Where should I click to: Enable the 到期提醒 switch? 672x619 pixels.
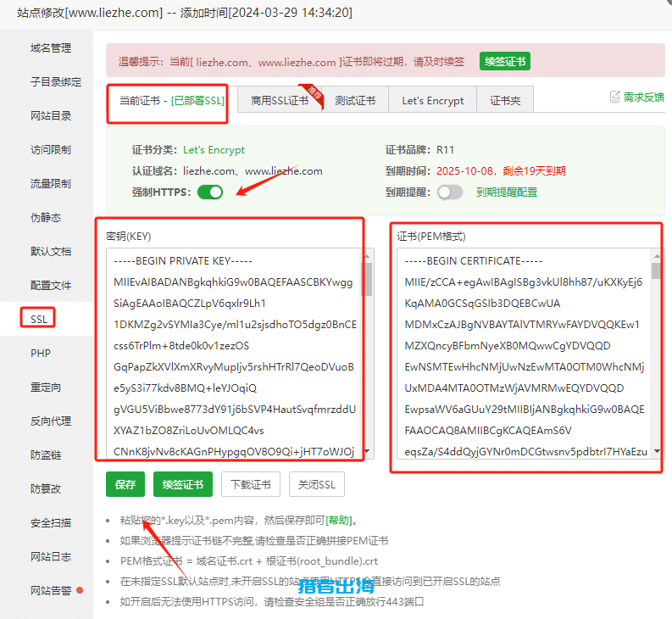(450, 192)
